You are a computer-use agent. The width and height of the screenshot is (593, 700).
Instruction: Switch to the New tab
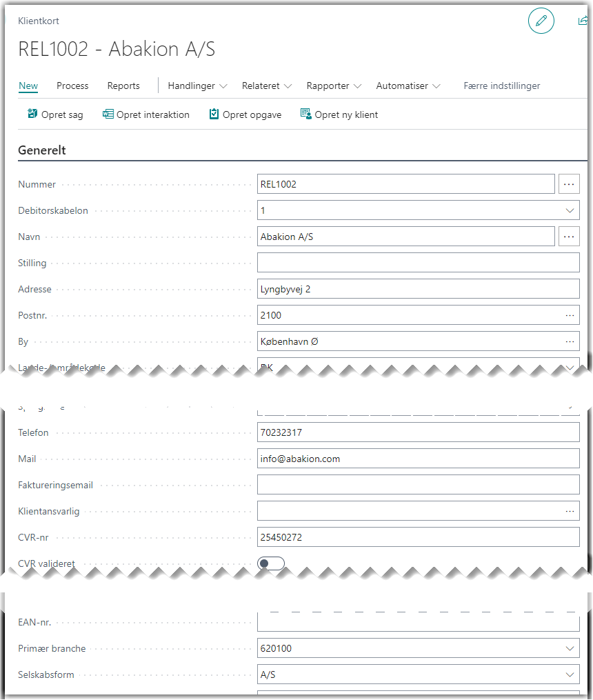[x=28, y=86]
